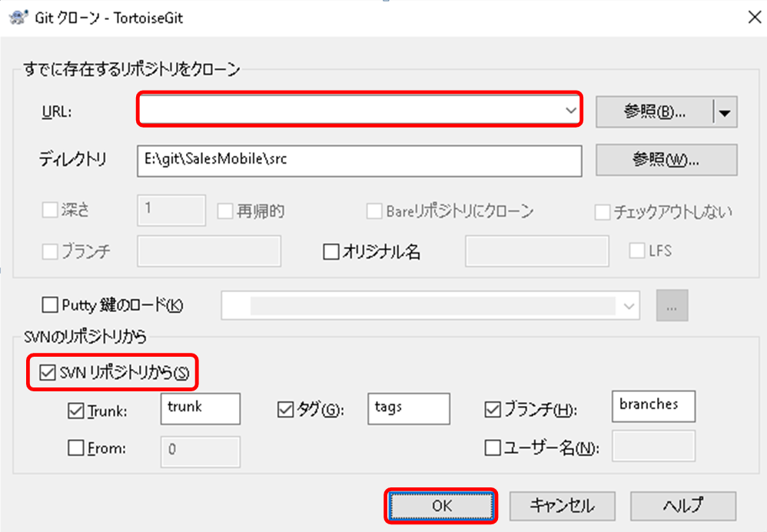Viewport: 767px width, 532px height.
Task: Click the 参照(W)... directory browse button
Action: [x=666, y=160]
